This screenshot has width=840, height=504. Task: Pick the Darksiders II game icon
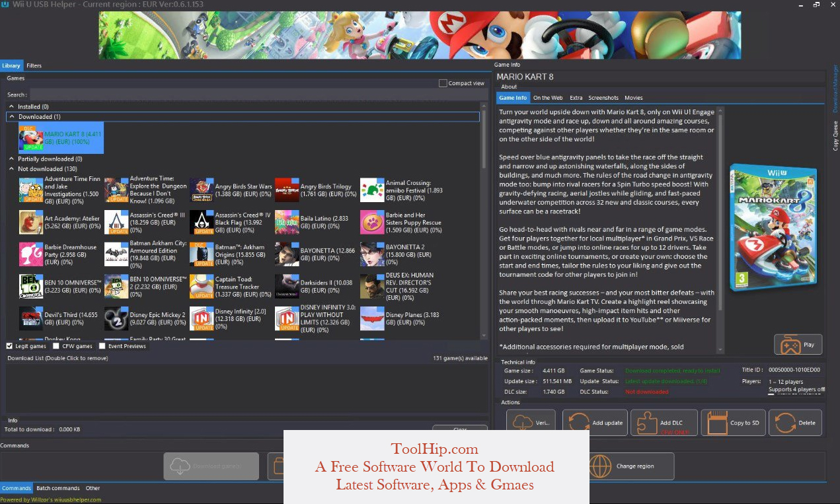(x=287, y=287)
